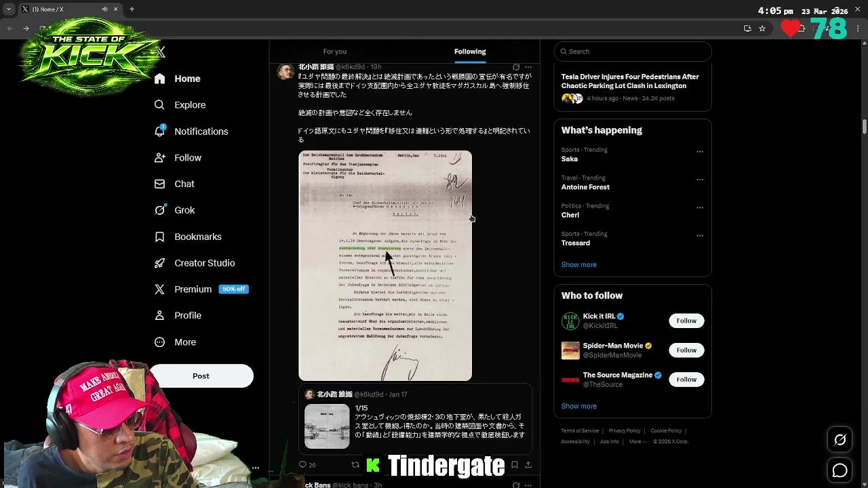Open Home in the X sidebar
The height and width of the screenshot is (488, 868).
click(x=177, y=79)
